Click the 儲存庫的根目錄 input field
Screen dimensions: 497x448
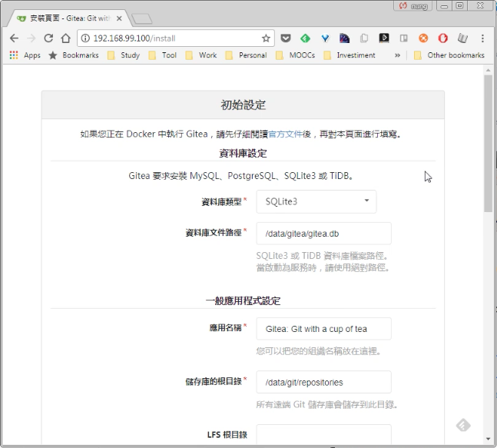323,382
